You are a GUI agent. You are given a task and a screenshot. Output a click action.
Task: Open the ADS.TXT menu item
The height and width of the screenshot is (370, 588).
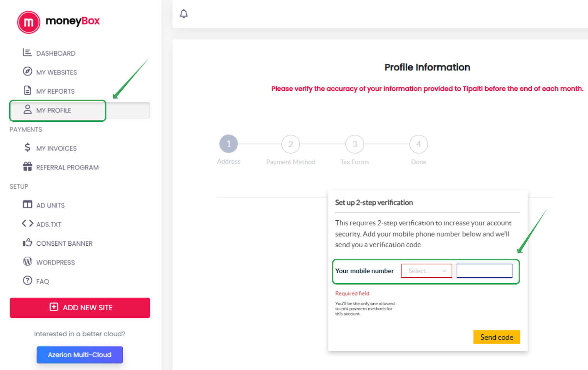(49, 224)
